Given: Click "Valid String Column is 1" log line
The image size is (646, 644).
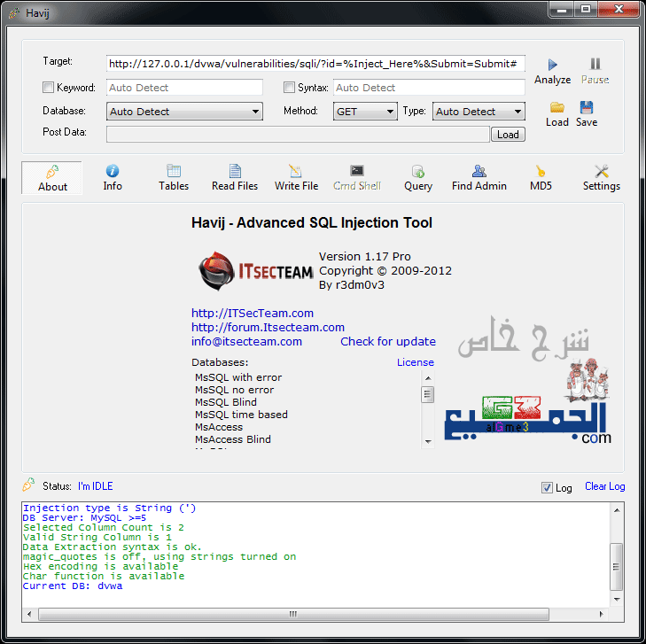Looking at the screenshot, I should 97,538.
